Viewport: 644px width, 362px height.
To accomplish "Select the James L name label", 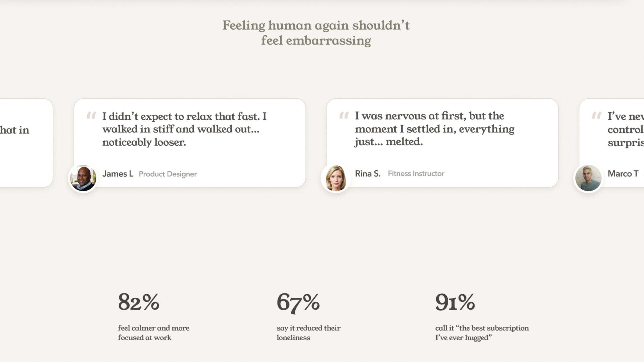I will [118, 174].
